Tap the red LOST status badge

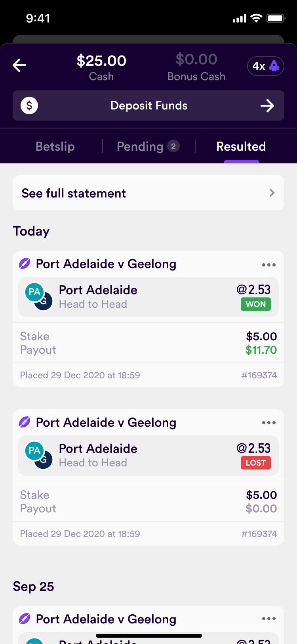(x=256, y=463)
